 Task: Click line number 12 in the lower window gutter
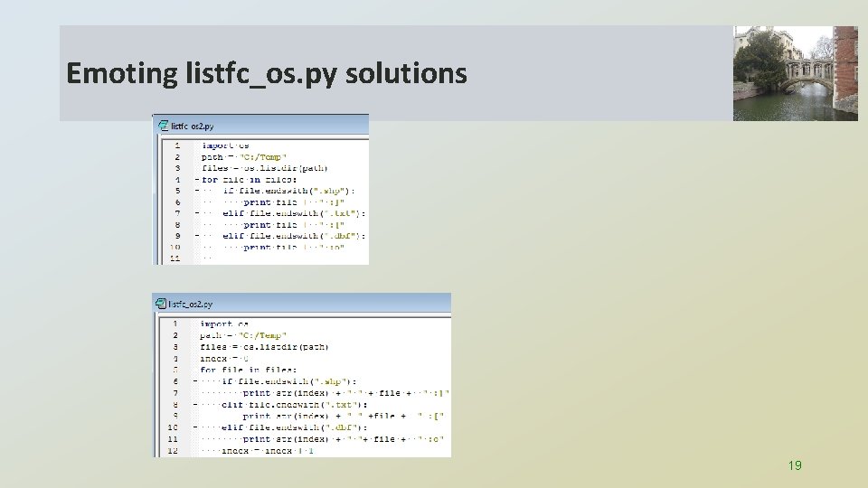tap(173, 451)
